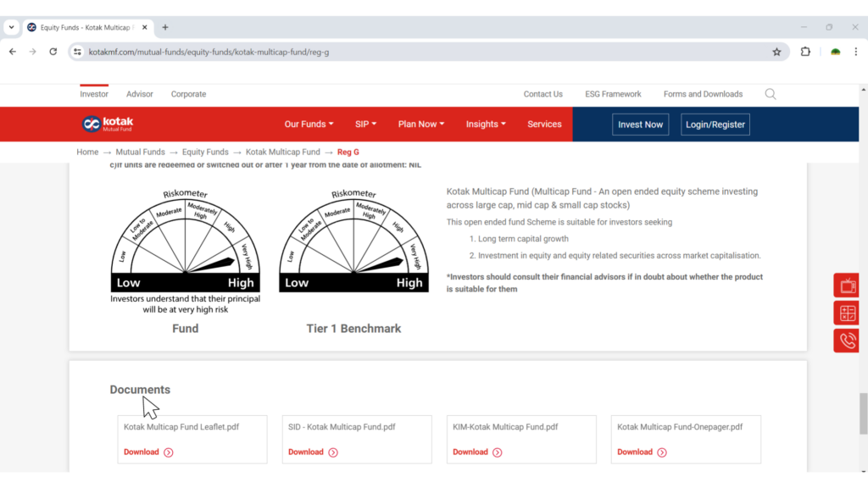Open the site search magnifier icon

[x=770, y=94]
